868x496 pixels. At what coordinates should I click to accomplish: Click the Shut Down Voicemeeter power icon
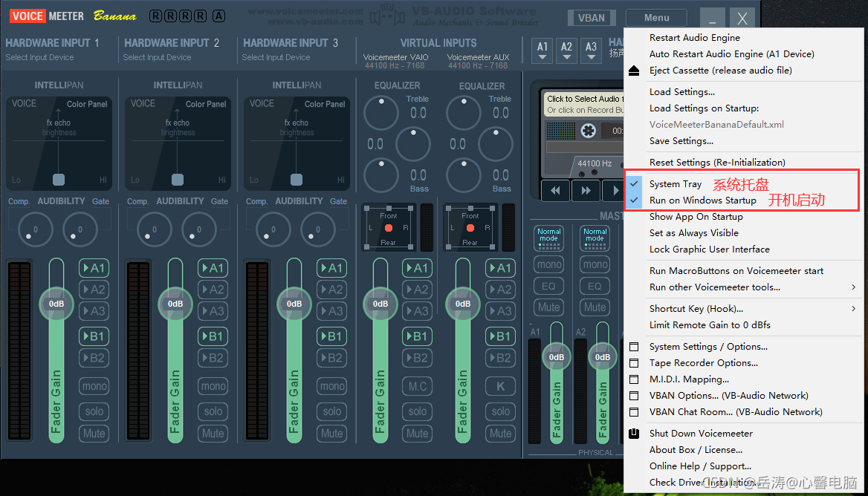pyautogui.click(x=634, y=434)
